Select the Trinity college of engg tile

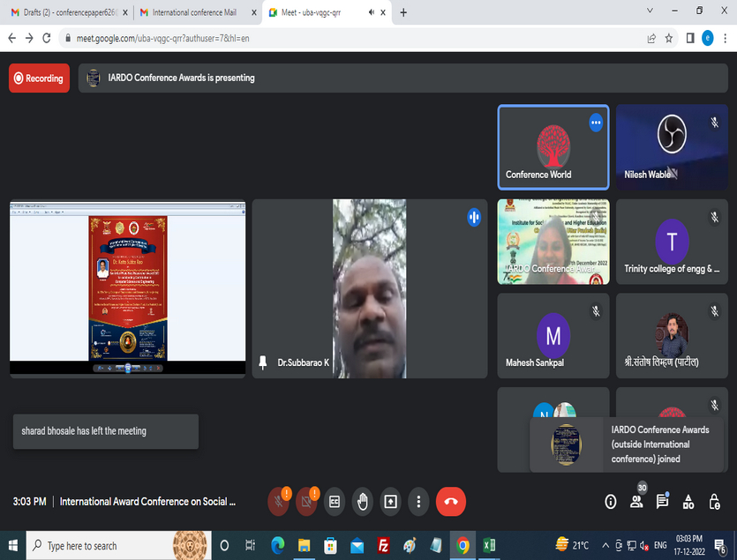pos(672,242)
